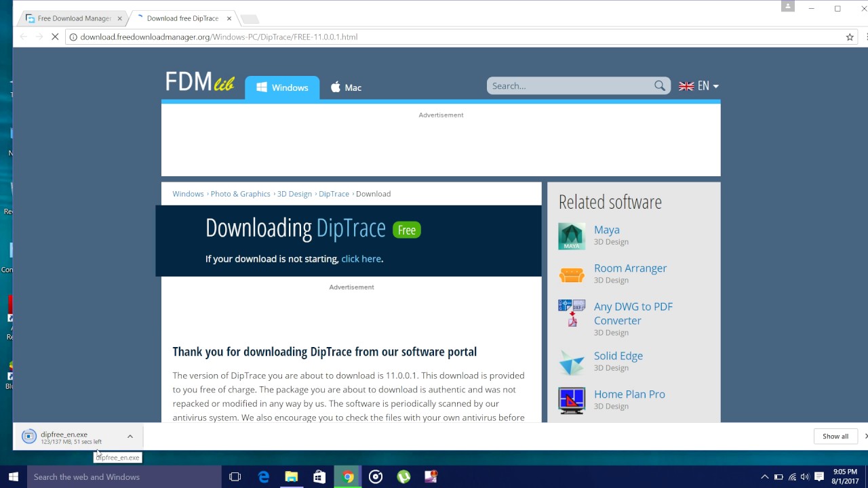Click the Chrome profile icon
The image size is (868, 488).
tap(787, 6)
